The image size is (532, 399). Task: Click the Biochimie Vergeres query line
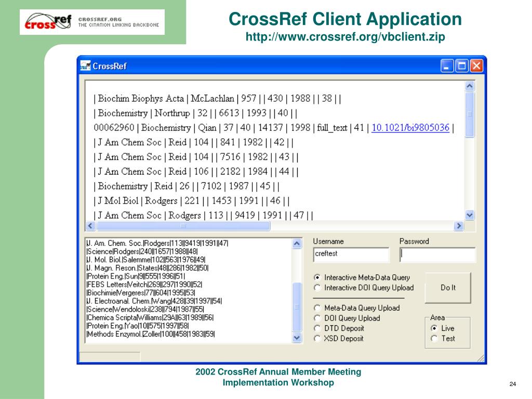coord(141,292)
